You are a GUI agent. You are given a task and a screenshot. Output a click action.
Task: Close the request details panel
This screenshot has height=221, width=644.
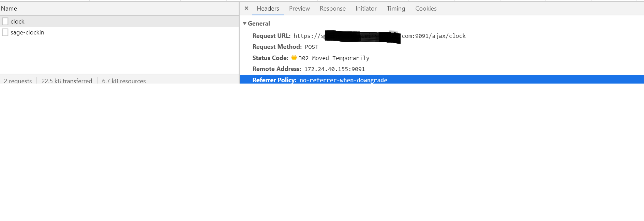[246, 8]
